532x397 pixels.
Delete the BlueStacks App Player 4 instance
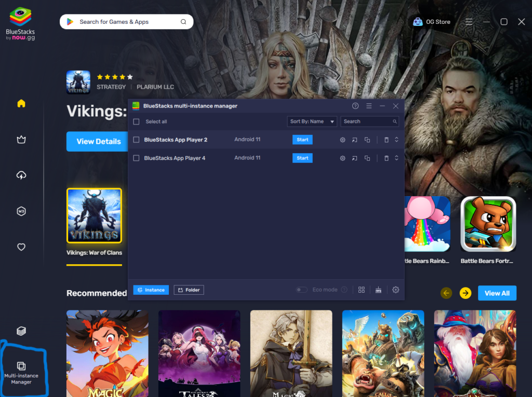coord(386,158)
